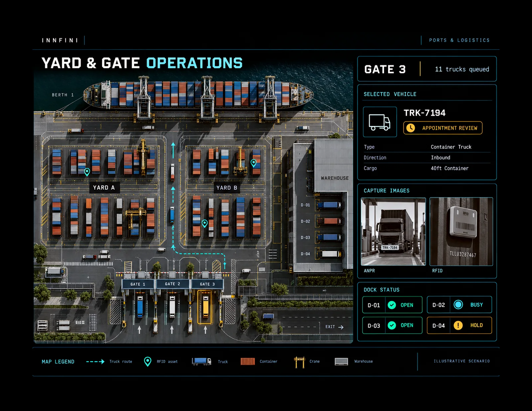Click the PORTS & LOGISTICS header link

coord(459,40)
